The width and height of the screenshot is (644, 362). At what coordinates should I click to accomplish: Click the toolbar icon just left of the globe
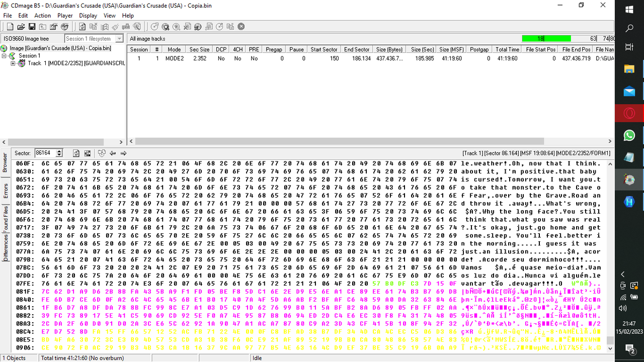tap(53, 27)
